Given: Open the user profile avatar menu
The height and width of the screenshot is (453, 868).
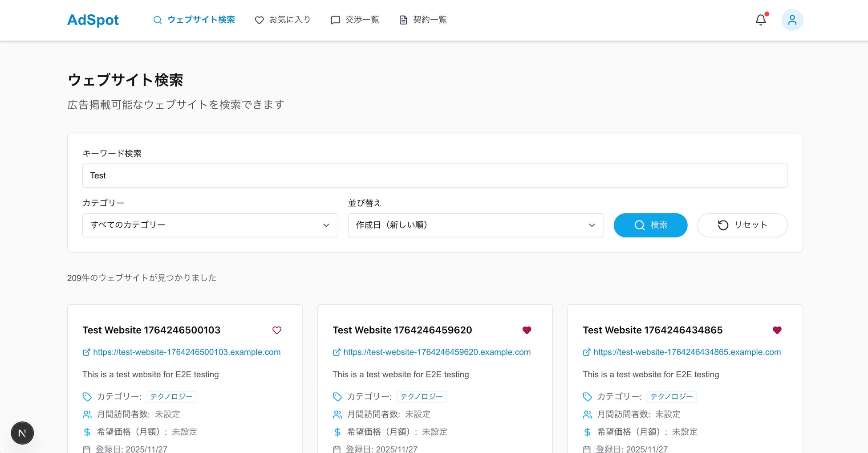Looking at the screenshot, I should click(792, 20).
